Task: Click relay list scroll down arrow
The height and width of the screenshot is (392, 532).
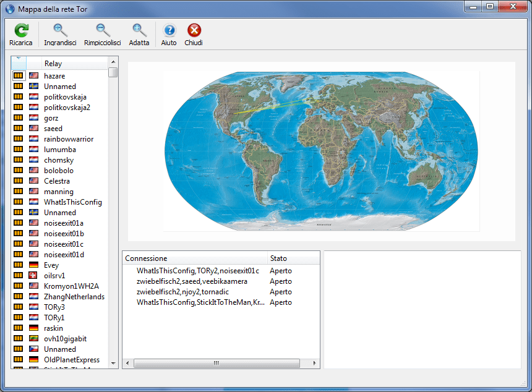Action: 113,363
